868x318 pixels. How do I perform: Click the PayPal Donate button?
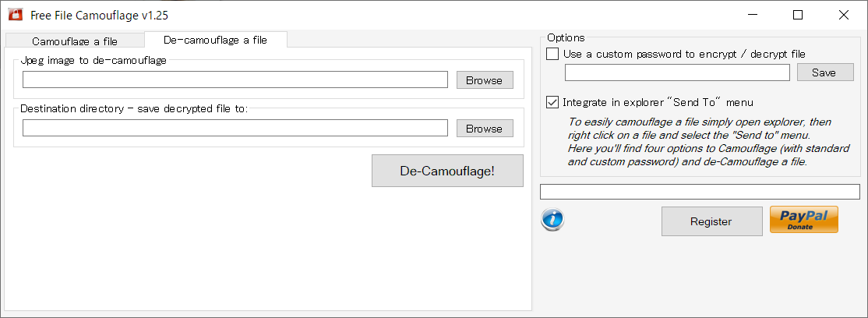[x=804, y=220]
